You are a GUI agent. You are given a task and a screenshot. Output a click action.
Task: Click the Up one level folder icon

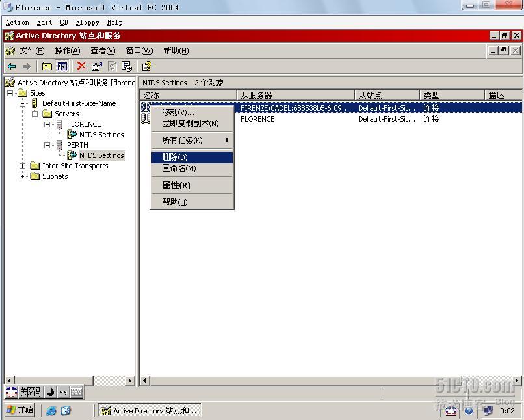(47, 66)
